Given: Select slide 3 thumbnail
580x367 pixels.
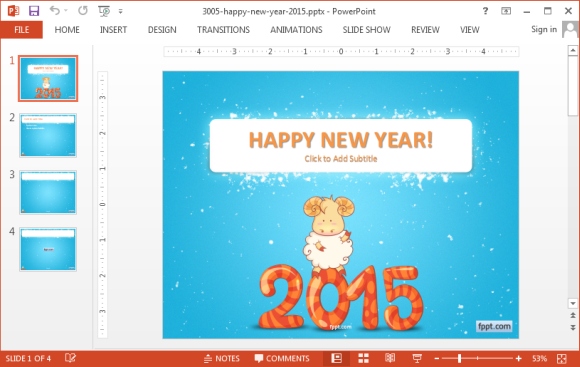Looking at the screenshot, I should click(x=48, y=192).
